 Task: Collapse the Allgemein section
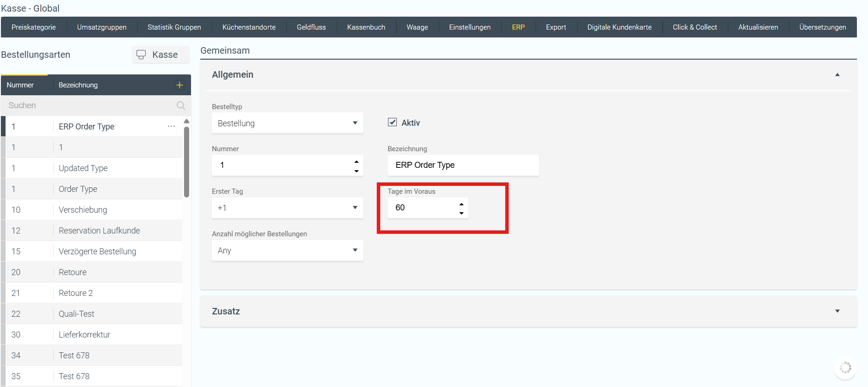837,74
